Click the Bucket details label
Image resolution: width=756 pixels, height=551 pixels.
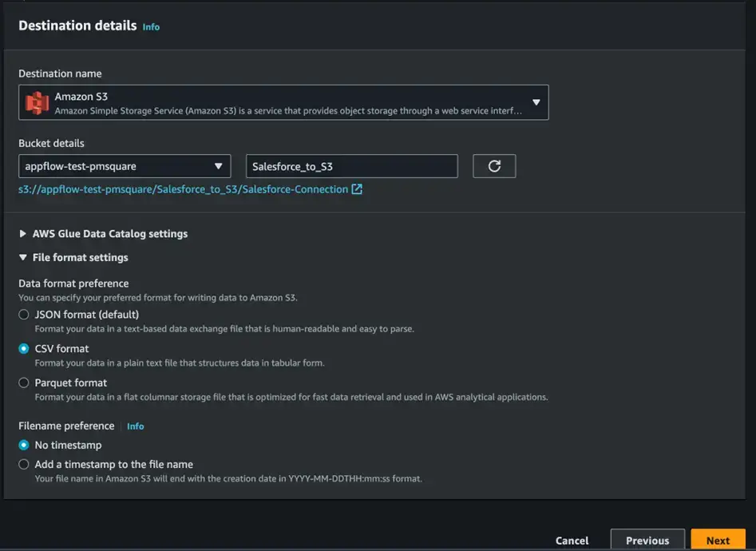pyautogui.click(x=52, y=143)
